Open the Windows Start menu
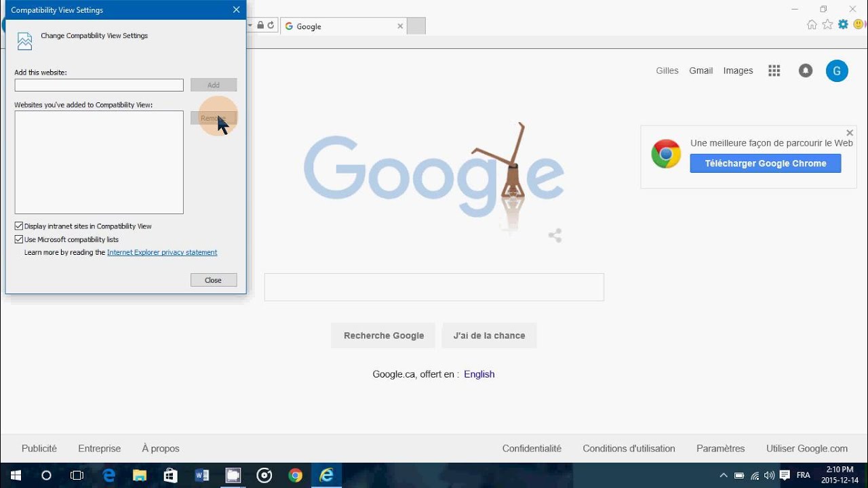The height and width of the screenshot is (488, 868). coord(16,476)
